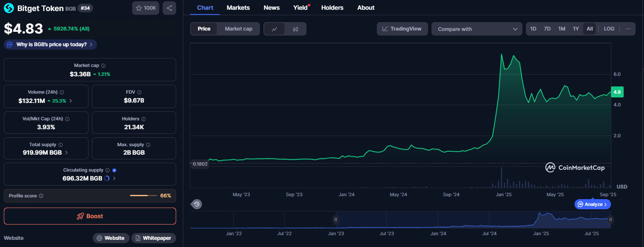Click the 3.93% Vol/Mkt Cap value
This screenshot has height=247, width=644.
(x=46, y=127)
